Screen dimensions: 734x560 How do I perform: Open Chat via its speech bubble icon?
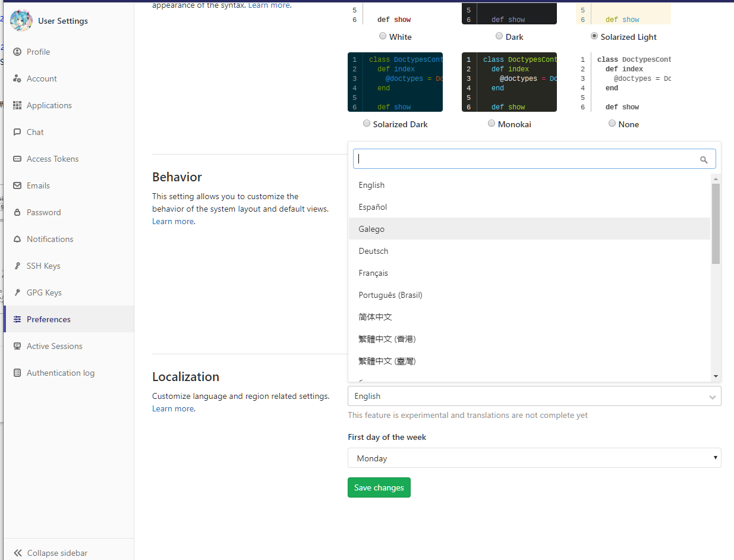click(x=17, y=132)
